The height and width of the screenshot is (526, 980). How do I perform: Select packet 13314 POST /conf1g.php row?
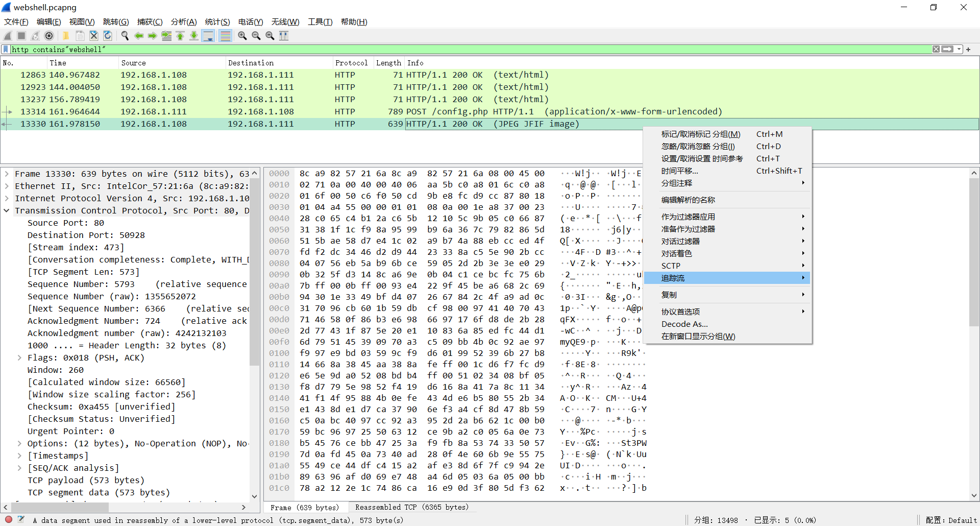[x=490, y=111]
